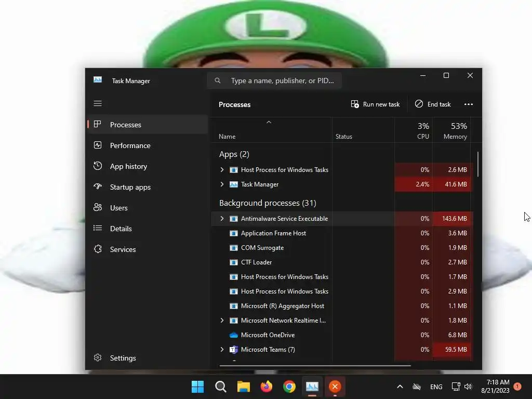
Task: Launch Firefox from the taskbar
Action: click(x=267, y=387)
